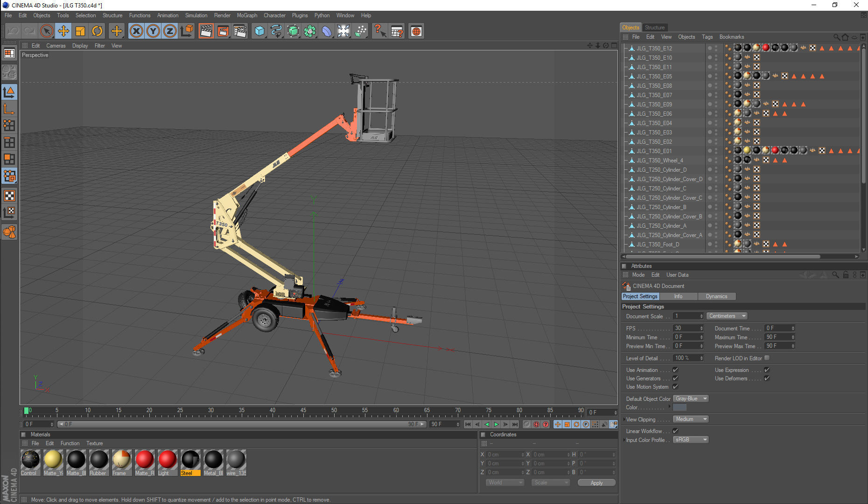Open the spline pen tool icon
The width and height of the screenshot is (868, 504).
coord(276,31)
